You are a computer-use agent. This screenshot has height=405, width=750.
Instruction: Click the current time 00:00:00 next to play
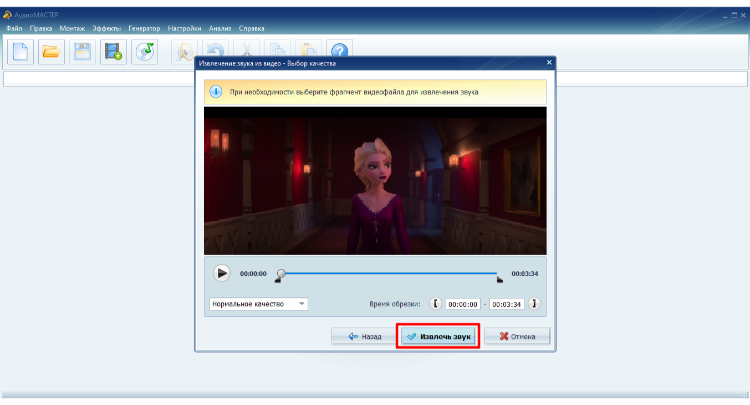(x=253, y=274)
